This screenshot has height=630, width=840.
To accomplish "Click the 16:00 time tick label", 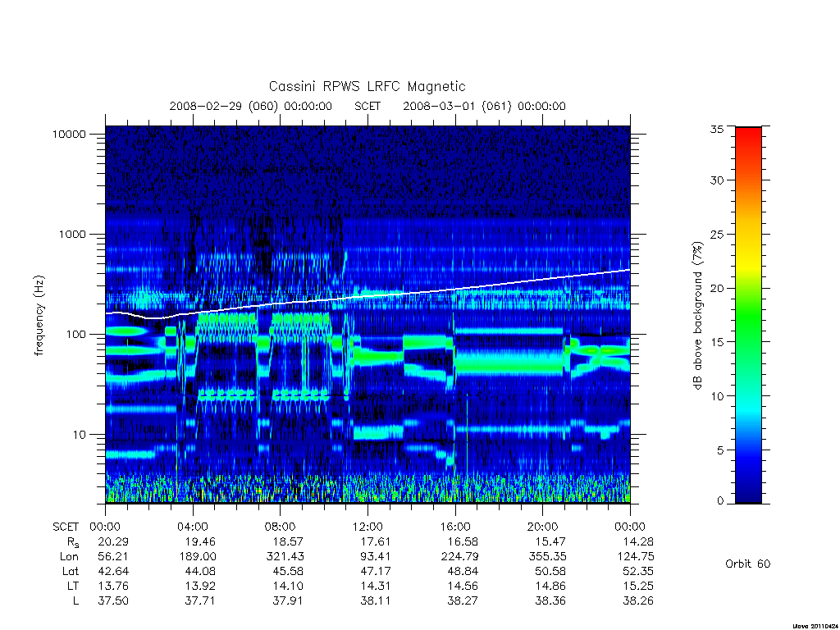I will (454, 527).
